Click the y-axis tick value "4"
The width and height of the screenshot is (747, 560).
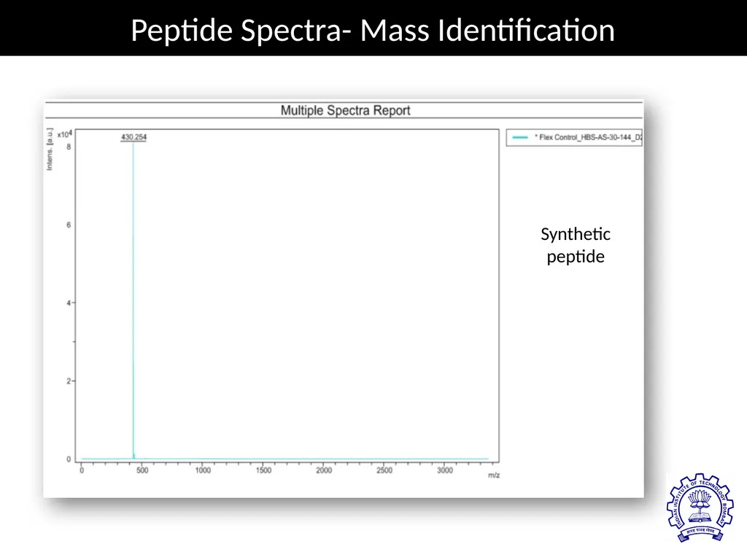[x=69, y=303]
